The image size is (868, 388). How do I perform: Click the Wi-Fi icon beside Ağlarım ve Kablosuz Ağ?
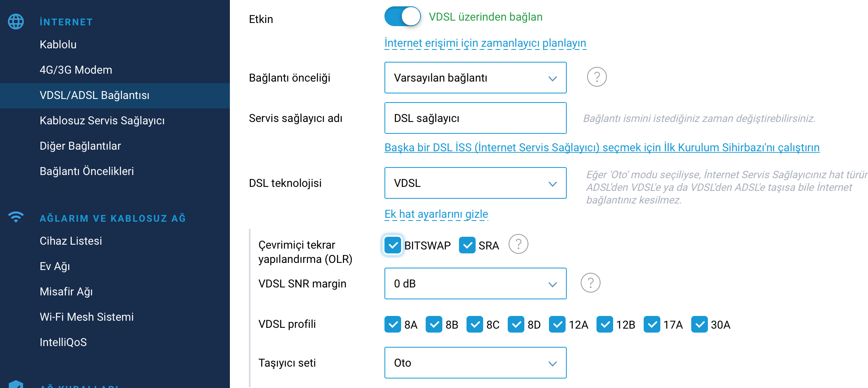tap(16, 217)
